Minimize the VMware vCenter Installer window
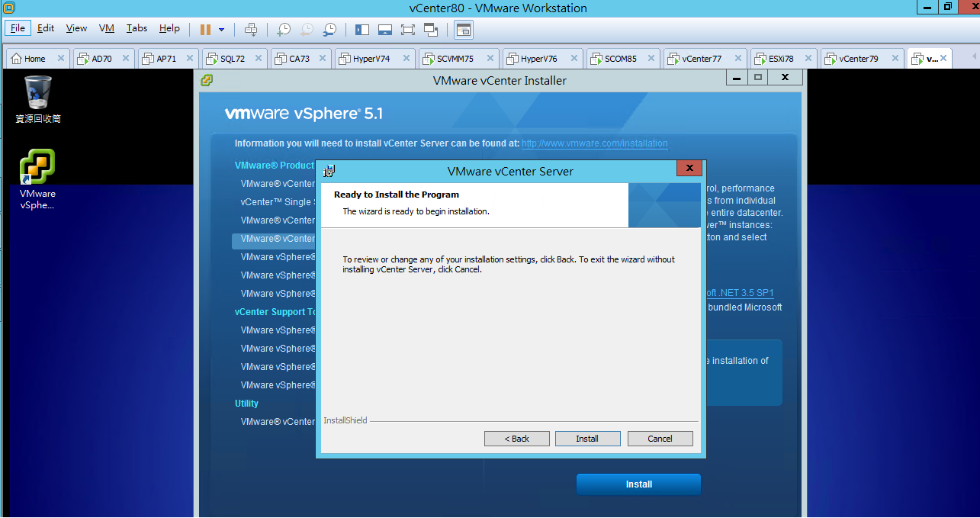Image resolution: width=980 pixels, height=518 pixels. [736, 77]
